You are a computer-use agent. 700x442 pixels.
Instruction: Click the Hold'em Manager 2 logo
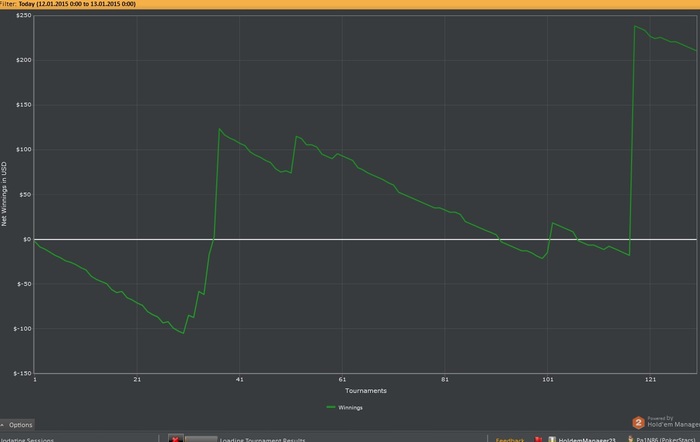638,422
